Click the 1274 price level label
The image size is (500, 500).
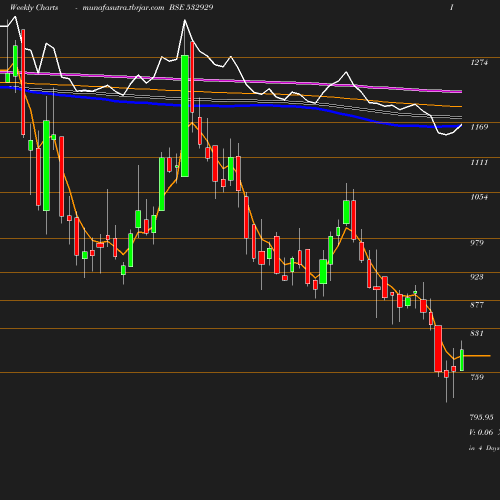(479, 62)
